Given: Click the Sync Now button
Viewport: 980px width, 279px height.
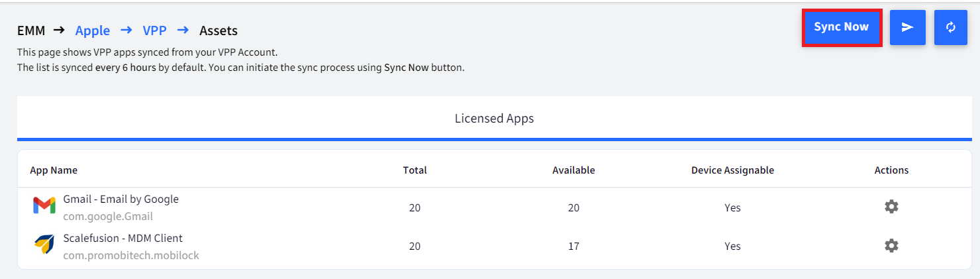Looking at the screenshot, I should tap(842, 27).
